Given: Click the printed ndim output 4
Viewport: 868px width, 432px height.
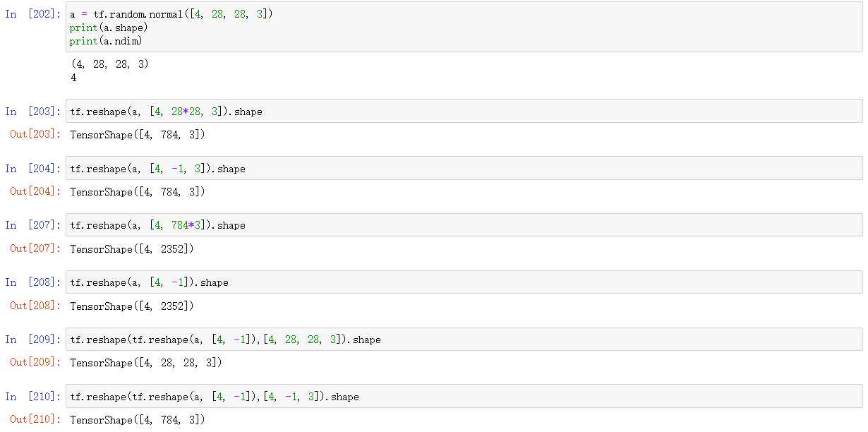Looking at the screenshot, I should 73,78.
